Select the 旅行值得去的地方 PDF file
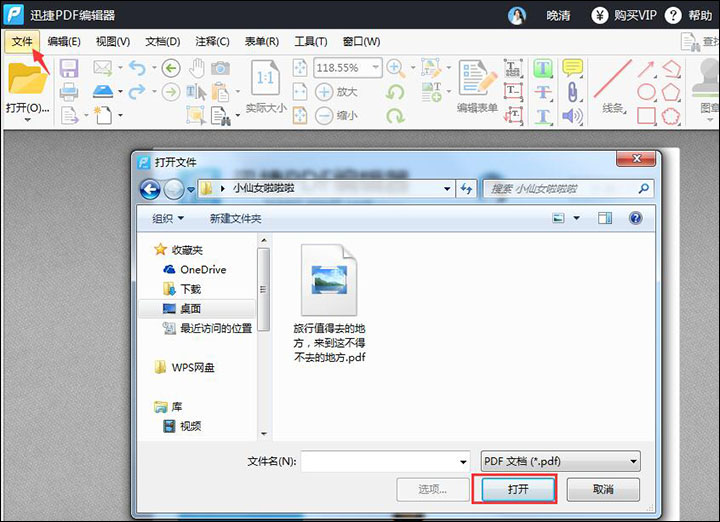The height and width of the screenshot is (522, 720). click(329, 300)
